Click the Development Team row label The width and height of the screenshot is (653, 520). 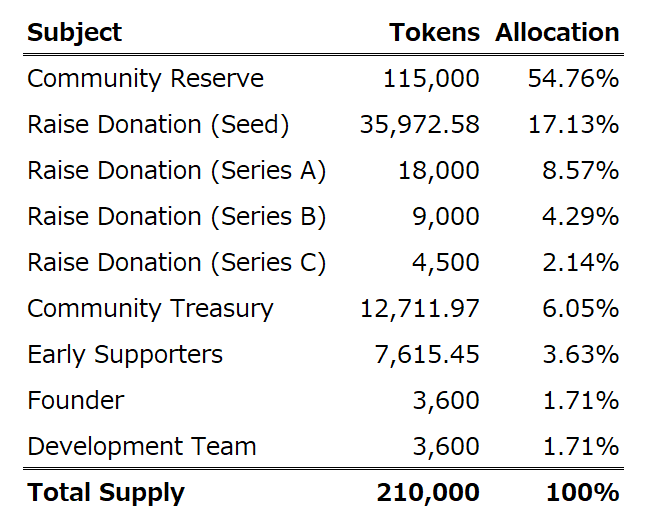pos(141,447)
